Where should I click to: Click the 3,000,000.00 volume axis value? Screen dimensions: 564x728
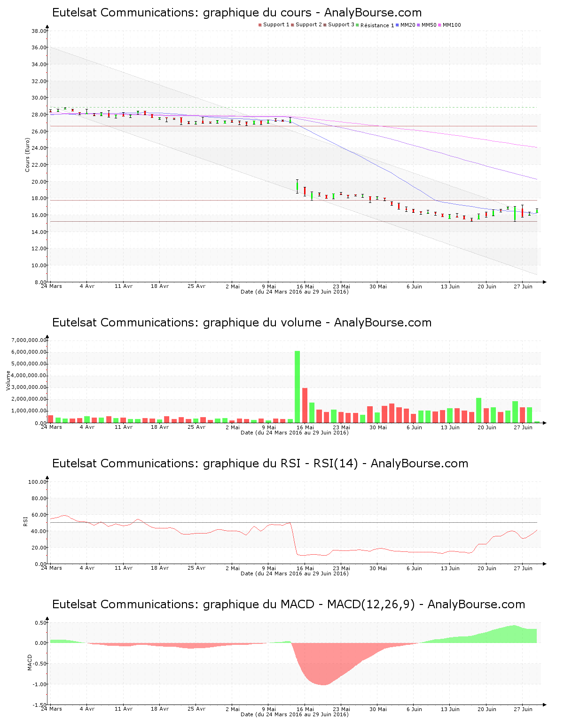coord(29,387)
